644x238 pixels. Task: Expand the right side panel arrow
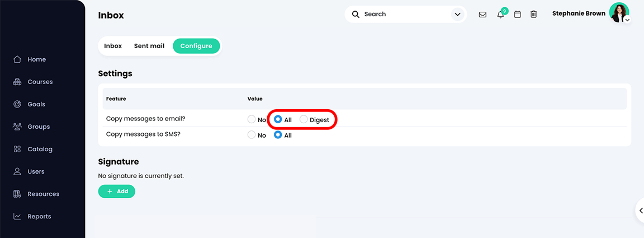tap(640, 211)
